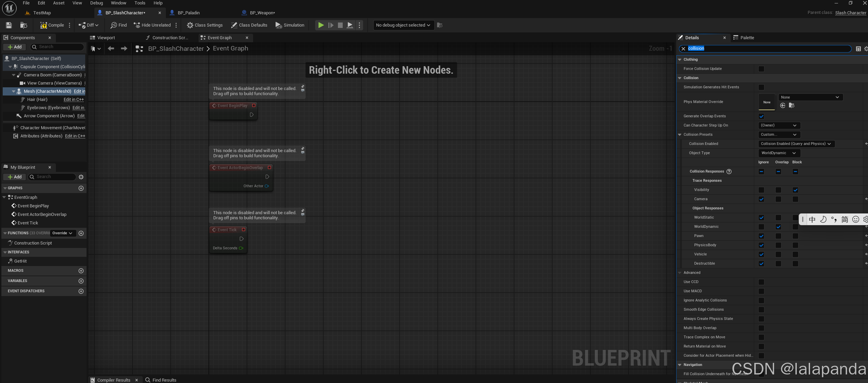Image resolution: width=868 pixels, height=383 pixels.
Task: Open the Asset menu
Action: 59,3
